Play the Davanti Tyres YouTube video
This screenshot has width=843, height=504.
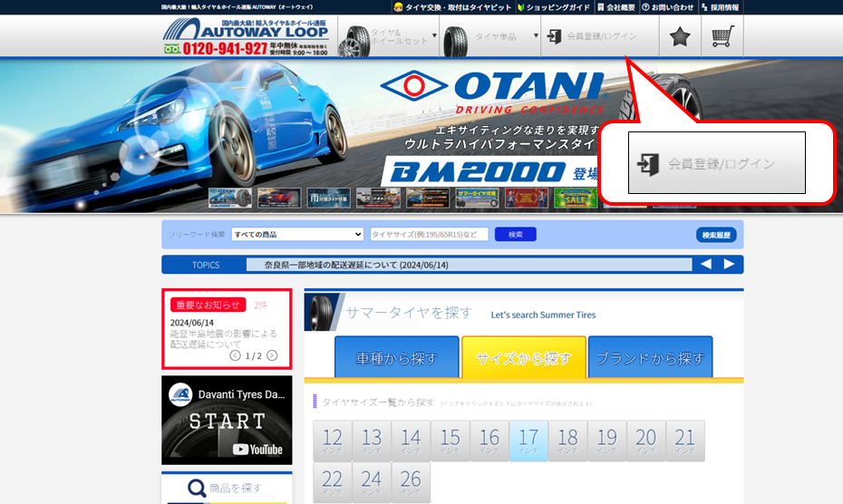(227, 420)
